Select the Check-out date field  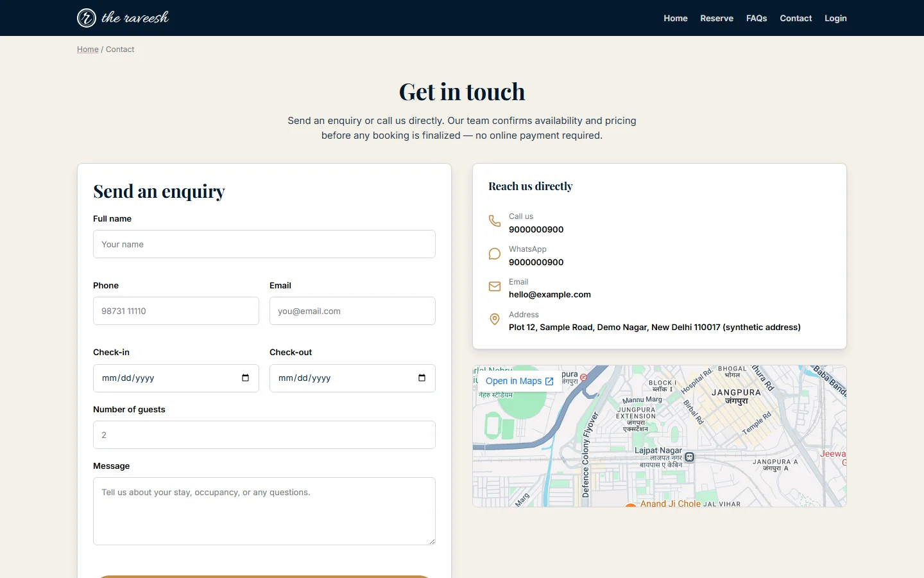(352, 378)
